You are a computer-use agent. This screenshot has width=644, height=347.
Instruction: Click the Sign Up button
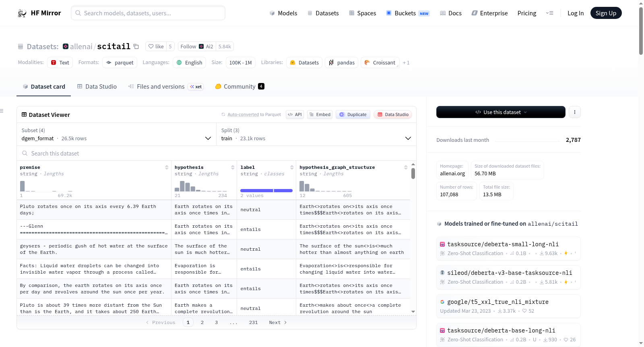click(606, 13)
